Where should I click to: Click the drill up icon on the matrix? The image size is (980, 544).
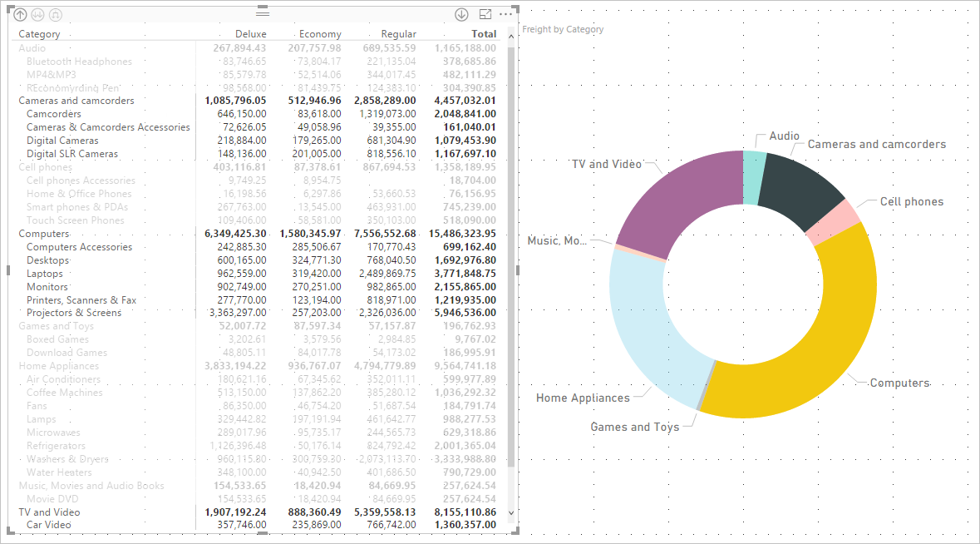click(x=20, y=14)
